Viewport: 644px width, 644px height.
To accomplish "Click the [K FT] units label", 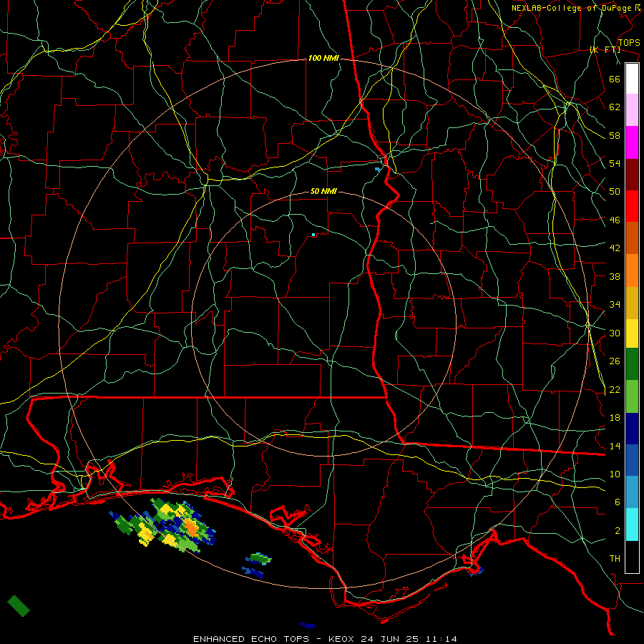I will (605, 49).
